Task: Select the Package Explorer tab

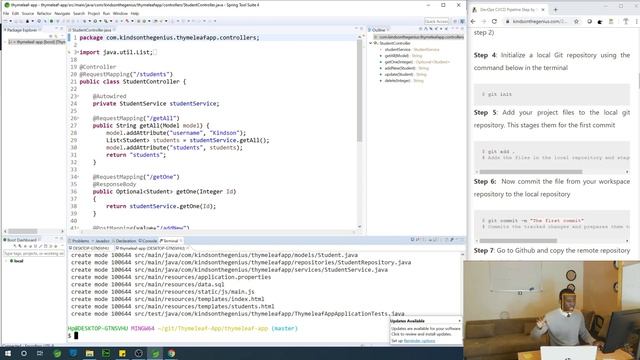Action: (x=21, y=30)
